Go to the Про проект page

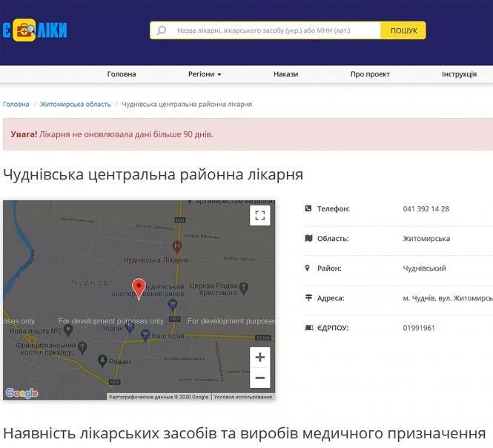pyautogui.click(x=370, y=74)
